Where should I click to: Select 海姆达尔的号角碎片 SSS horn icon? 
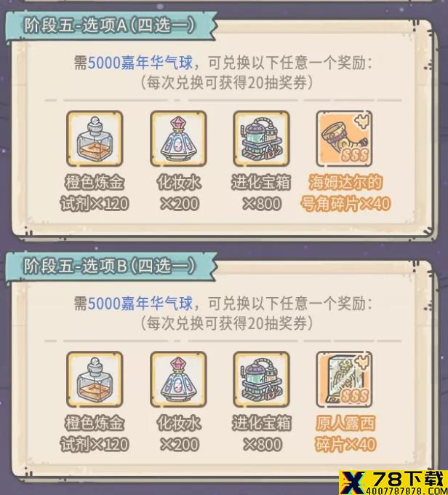[x=345, y=139]
